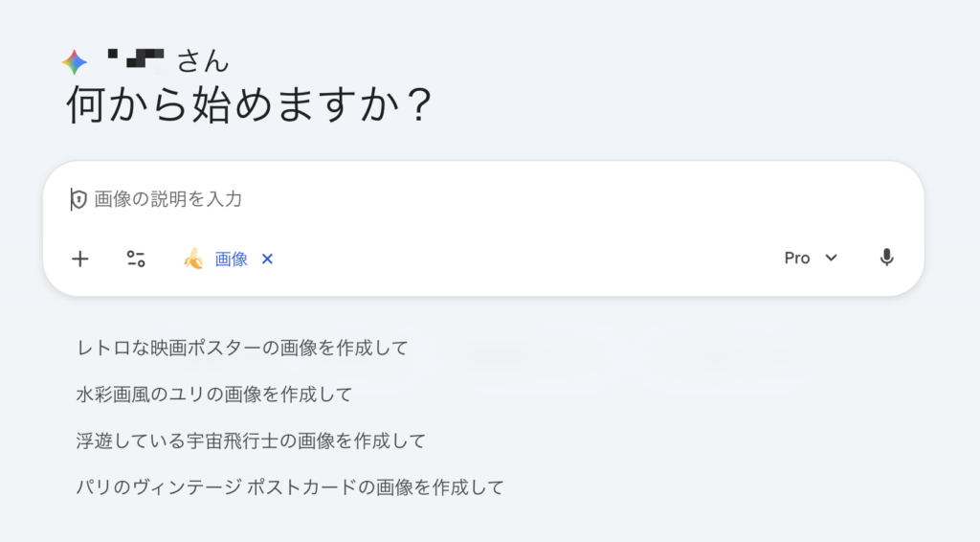Pick the 浮遊している宇宙飛行士 suggestion
980x542 pixels.
[251, 440]
